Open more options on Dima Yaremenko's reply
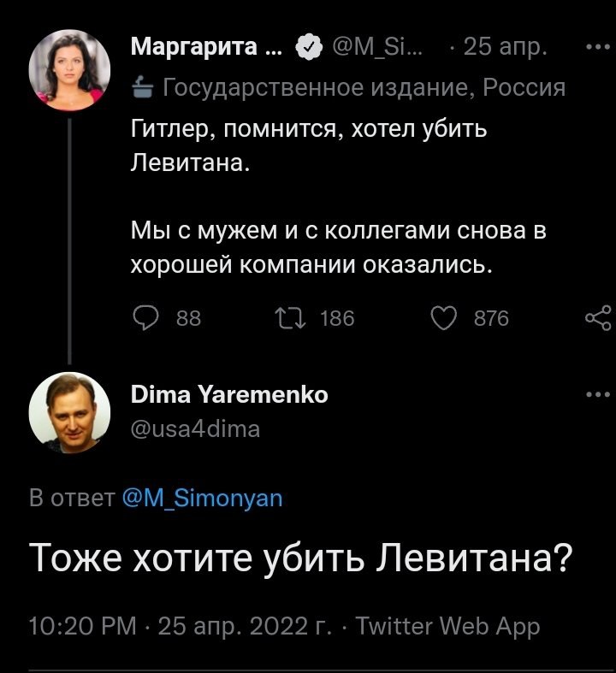Viewport: 616px width, 673px height. pyautogui.click(x=598, y=396)
